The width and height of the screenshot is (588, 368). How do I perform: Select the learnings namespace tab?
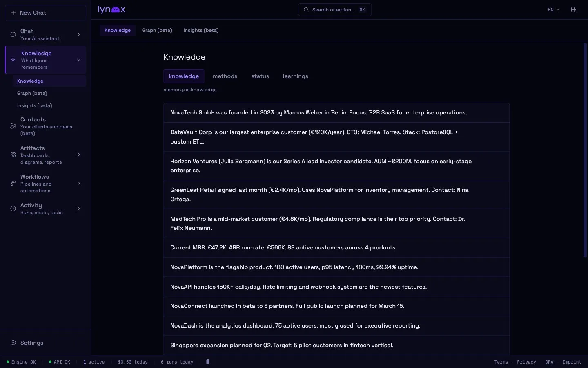[296, 76]
